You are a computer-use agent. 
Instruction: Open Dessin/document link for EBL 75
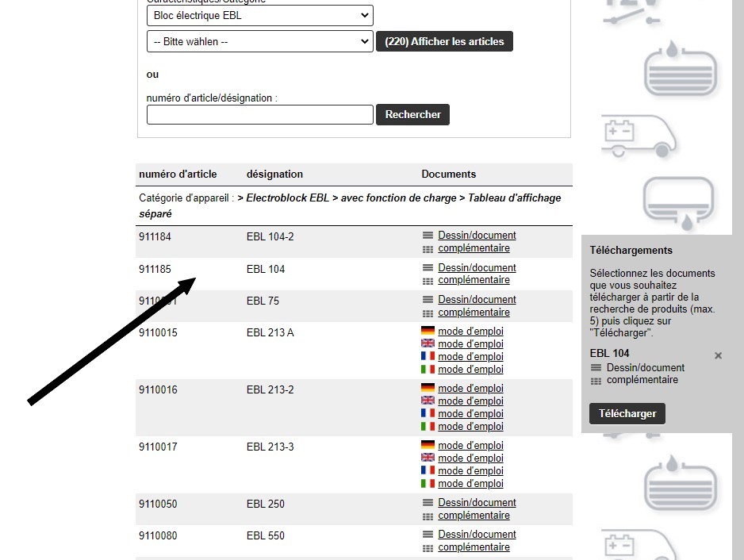(477, 300)
